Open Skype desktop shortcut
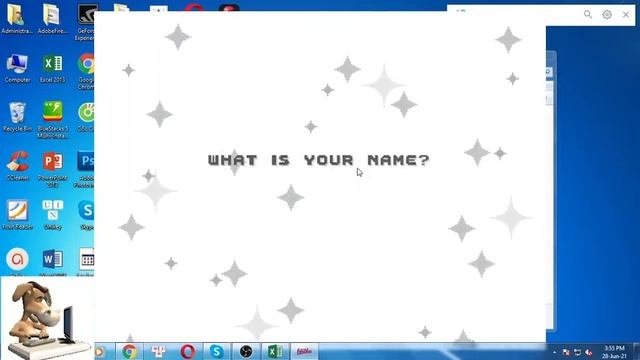 [x=86, y=215]
